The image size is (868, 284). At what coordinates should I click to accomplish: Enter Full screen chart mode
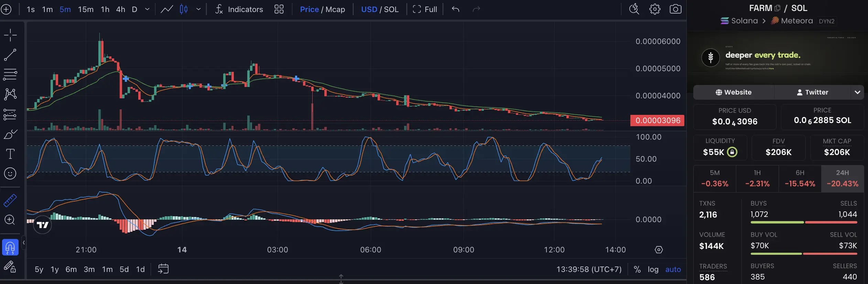[425, 9]
